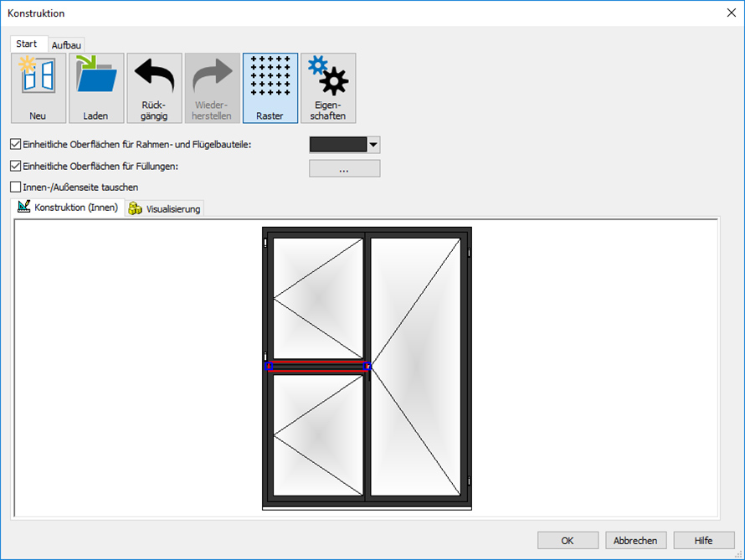Expand the frame color dropdown arrow

(x=373, y=144)
